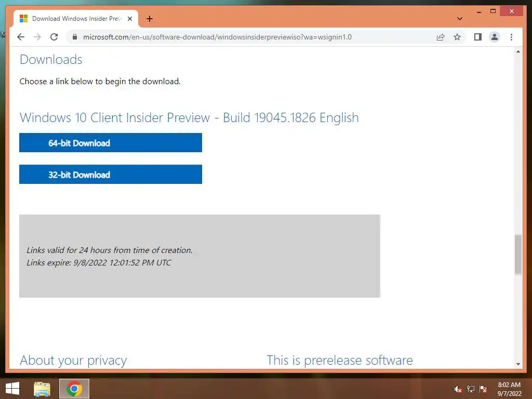The width and height of the screenshot is (532, 399).
Task: Open File Explorer from the taskbar
Action: click(42, 389)
